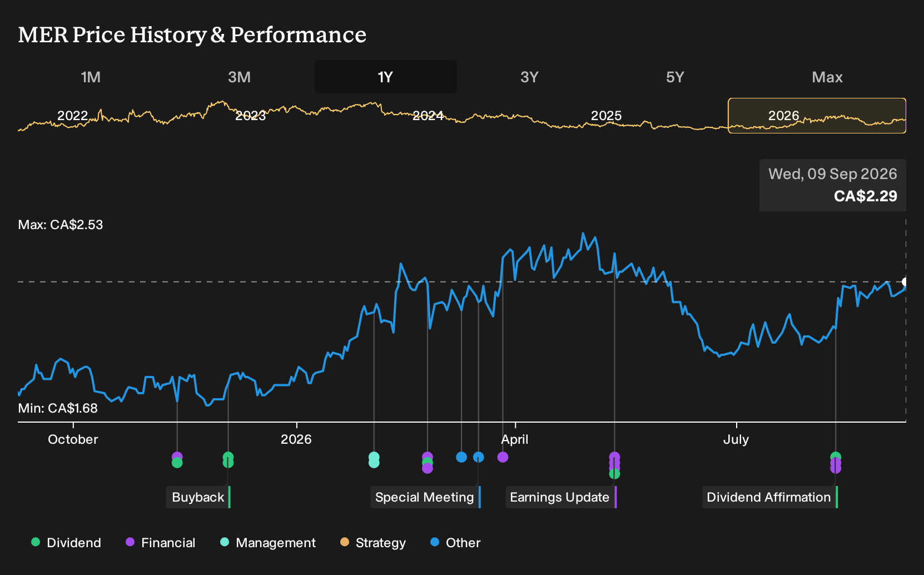Click the blue Other legend dot
The image size is (924, 575).
[x=435, y=542]
